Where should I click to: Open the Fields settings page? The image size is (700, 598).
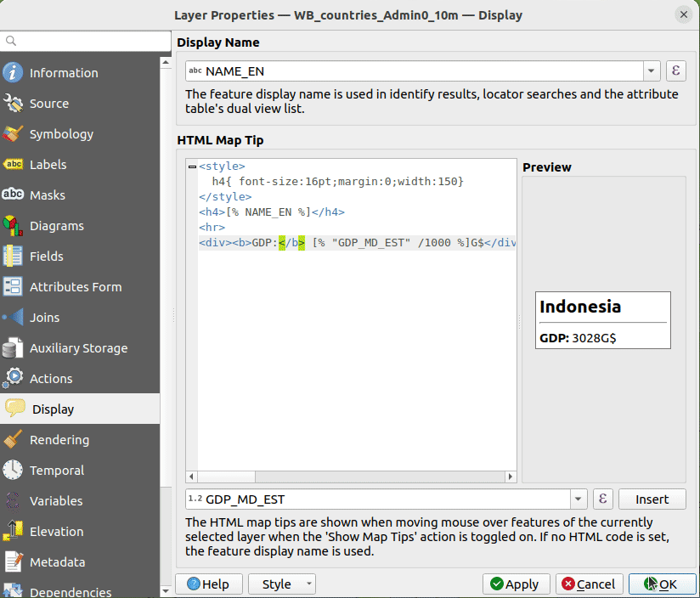(x=50, y=256)
